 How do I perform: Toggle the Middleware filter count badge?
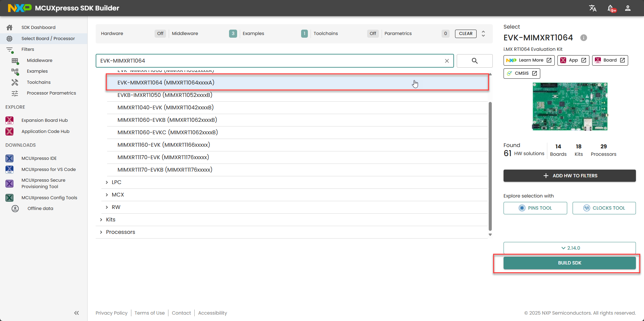233,34
